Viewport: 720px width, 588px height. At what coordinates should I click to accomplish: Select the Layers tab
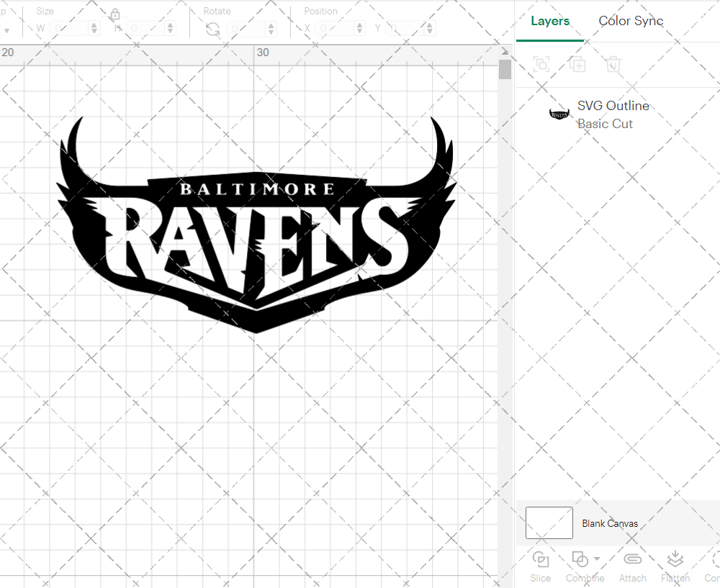coord(549,22)
